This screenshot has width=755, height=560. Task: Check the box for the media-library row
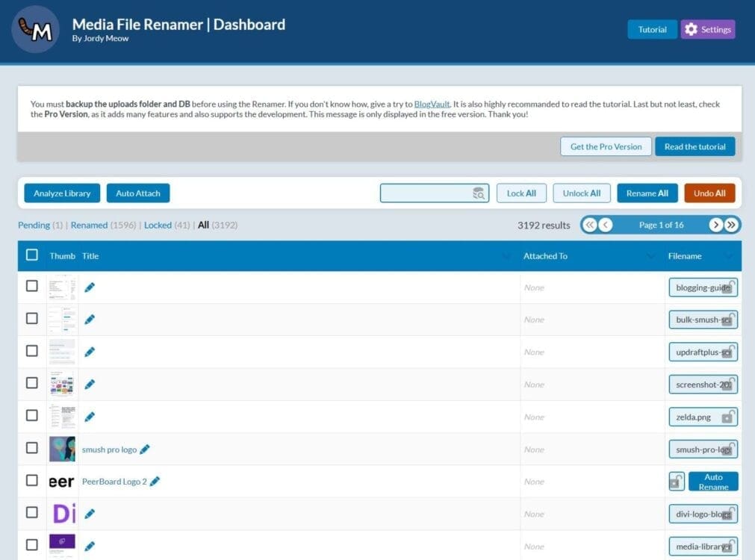pos(32,544)
